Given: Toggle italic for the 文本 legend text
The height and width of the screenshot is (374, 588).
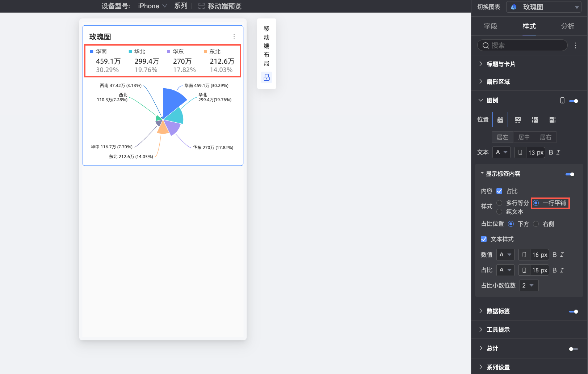Looking at the screenshot, I should tap(558, 152).
